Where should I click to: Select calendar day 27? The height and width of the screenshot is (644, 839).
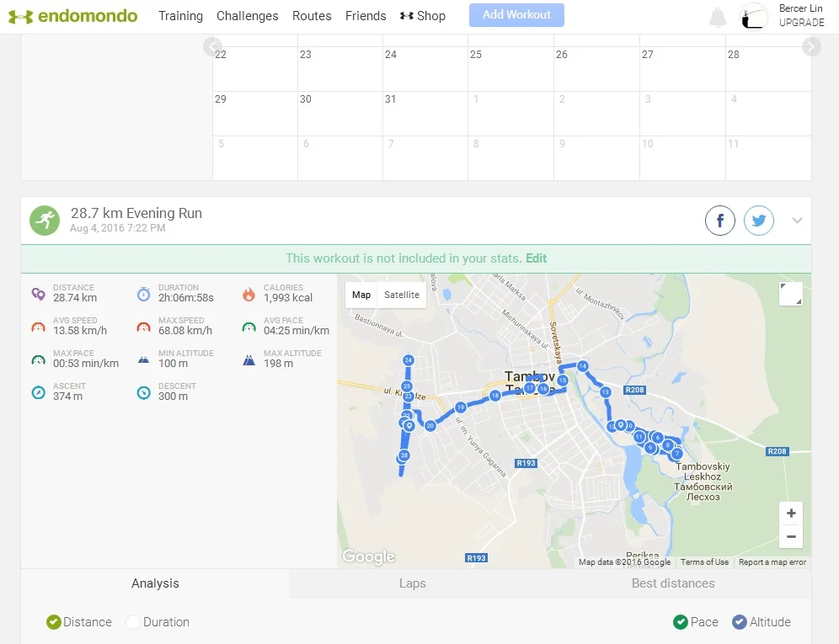point(682,68)
